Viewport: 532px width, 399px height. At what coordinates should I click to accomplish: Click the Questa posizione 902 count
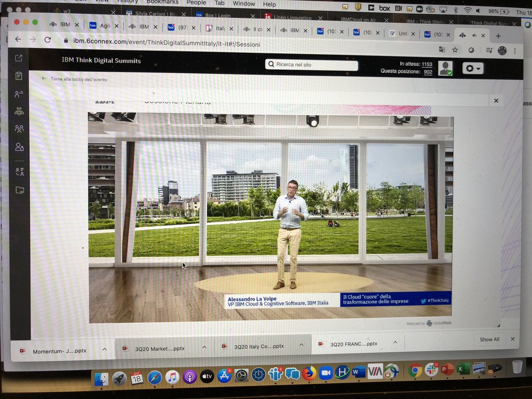pyautogui.click(x=428, y=72)
